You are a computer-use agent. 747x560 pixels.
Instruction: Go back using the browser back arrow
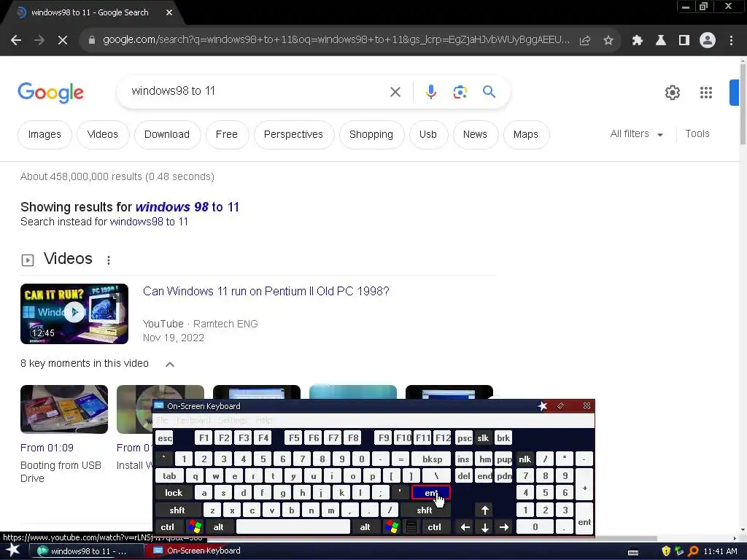pos(16,41)
